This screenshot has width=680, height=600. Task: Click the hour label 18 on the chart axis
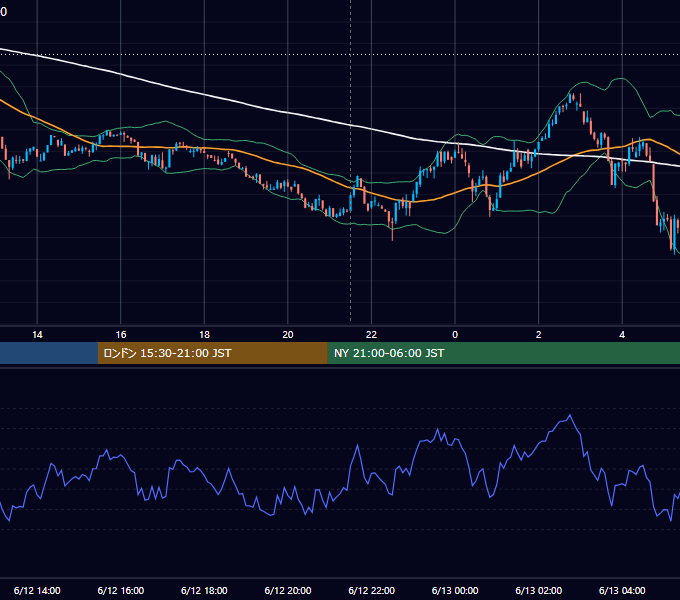tap(204, 335)
